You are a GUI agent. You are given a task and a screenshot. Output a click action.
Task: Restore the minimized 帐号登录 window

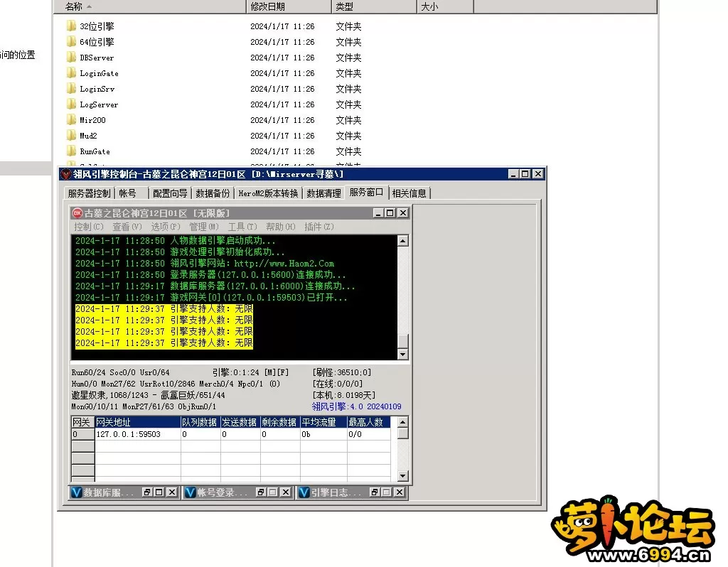pyautogui.click(x=261, y=492)
